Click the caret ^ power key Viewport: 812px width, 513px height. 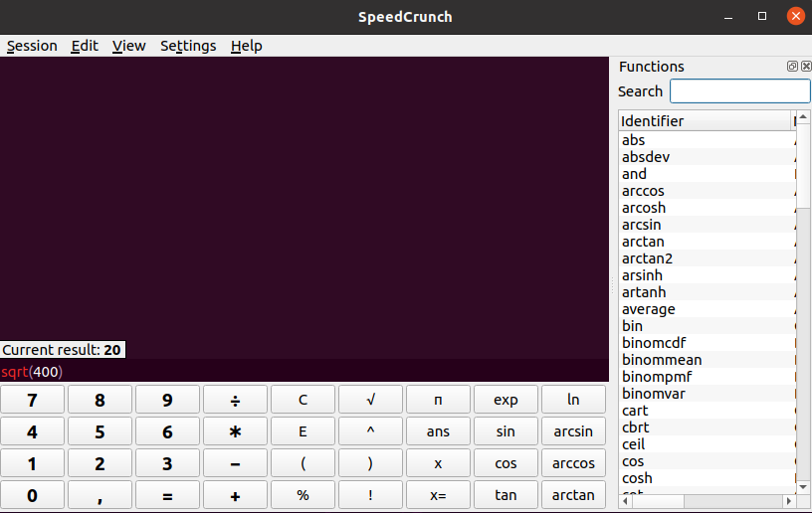click(370, 431)
